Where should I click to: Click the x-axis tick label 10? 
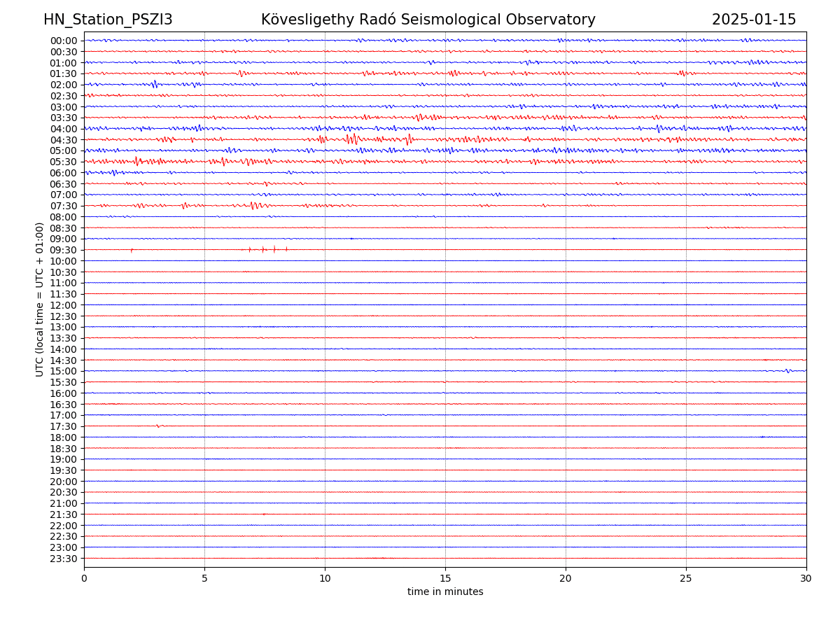[325, 579]
